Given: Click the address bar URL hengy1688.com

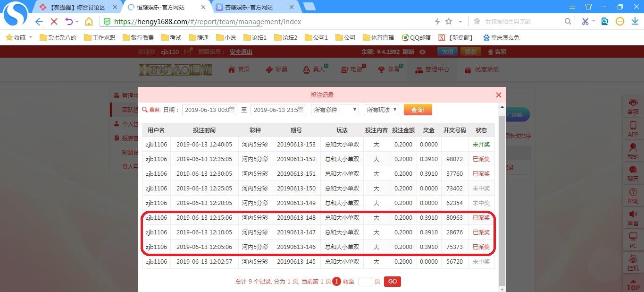Looking at the screenshot, I should coord(208,22).
